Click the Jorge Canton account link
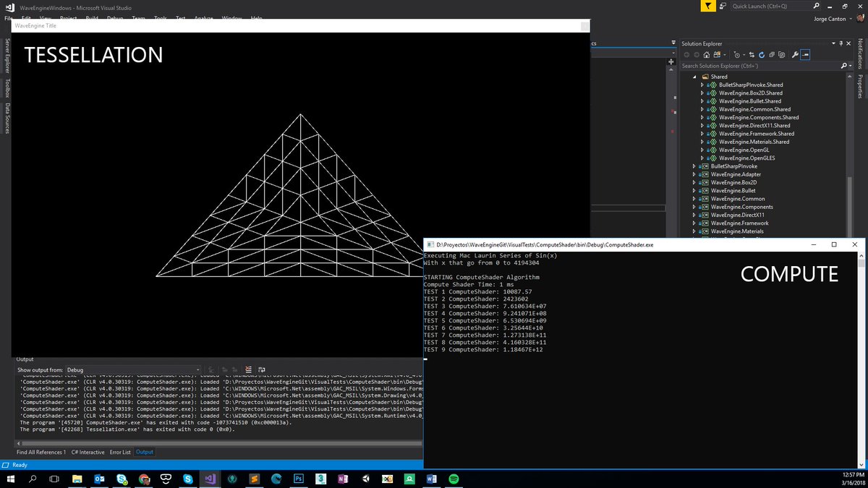This screenshot has height=488, width=868. 829,19
